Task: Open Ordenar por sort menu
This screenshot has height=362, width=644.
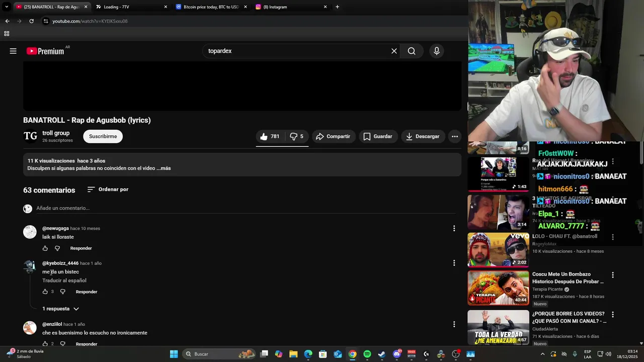Action: (108, 190)
